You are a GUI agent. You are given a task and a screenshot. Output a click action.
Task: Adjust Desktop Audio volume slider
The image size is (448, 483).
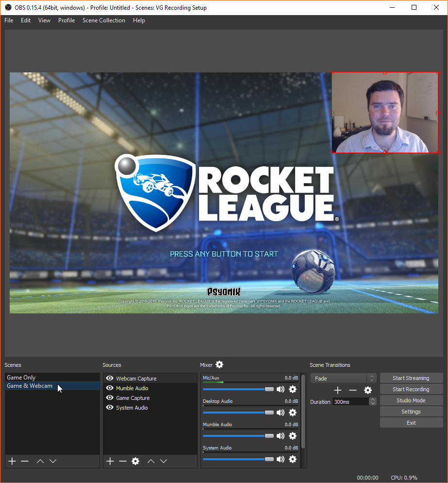click(x=238, y=413)
